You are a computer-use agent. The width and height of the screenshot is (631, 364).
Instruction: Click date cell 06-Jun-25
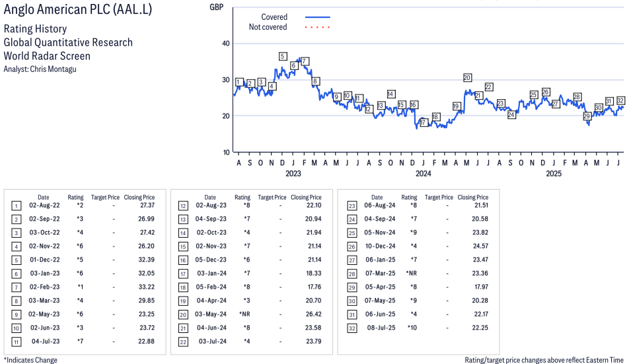pyautogui.click(x=381, y=314)
